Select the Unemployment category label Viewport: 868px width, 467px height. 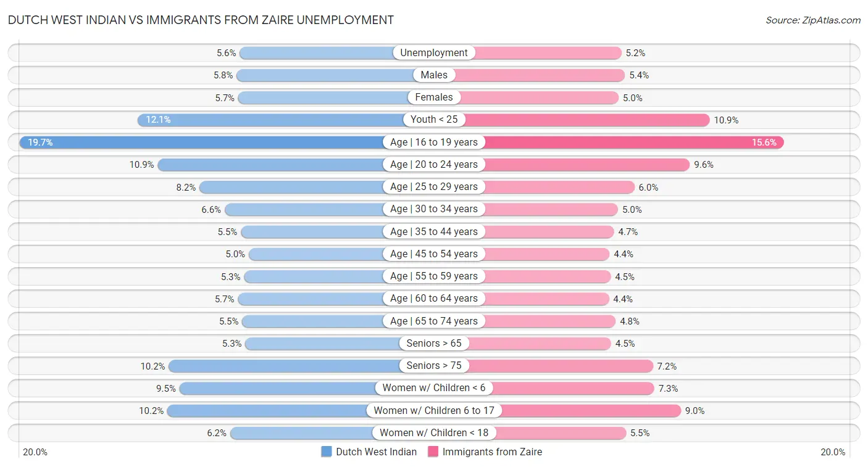pyautogui.click(x=434, y=52)
